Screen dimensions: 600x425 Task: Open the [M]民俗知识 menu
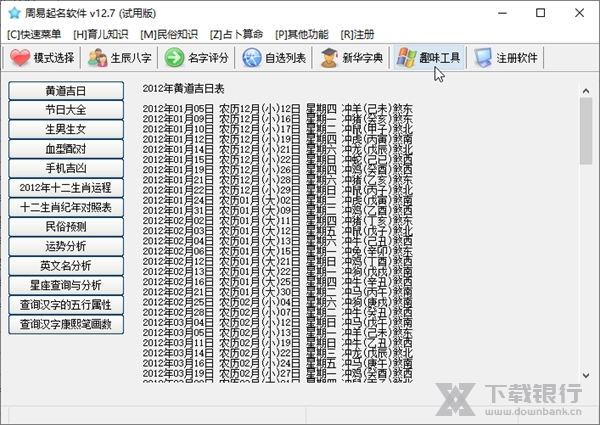(169, 34)
